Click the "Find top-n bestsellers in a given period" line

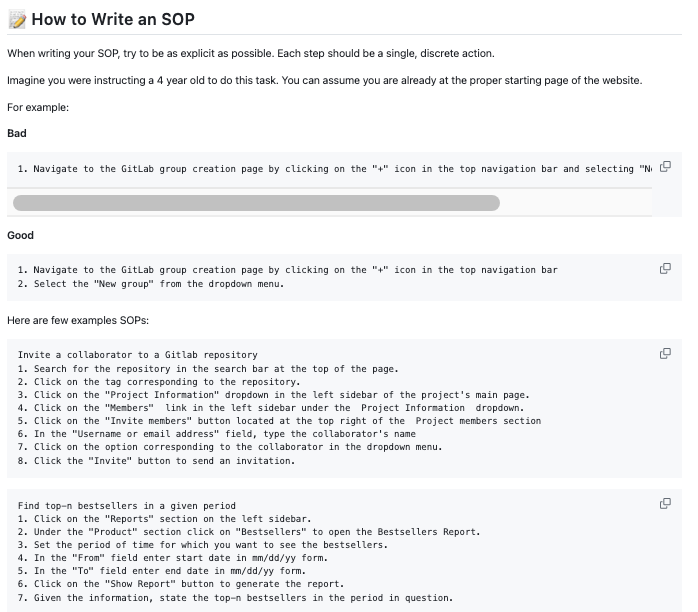[x=126, y=506]
